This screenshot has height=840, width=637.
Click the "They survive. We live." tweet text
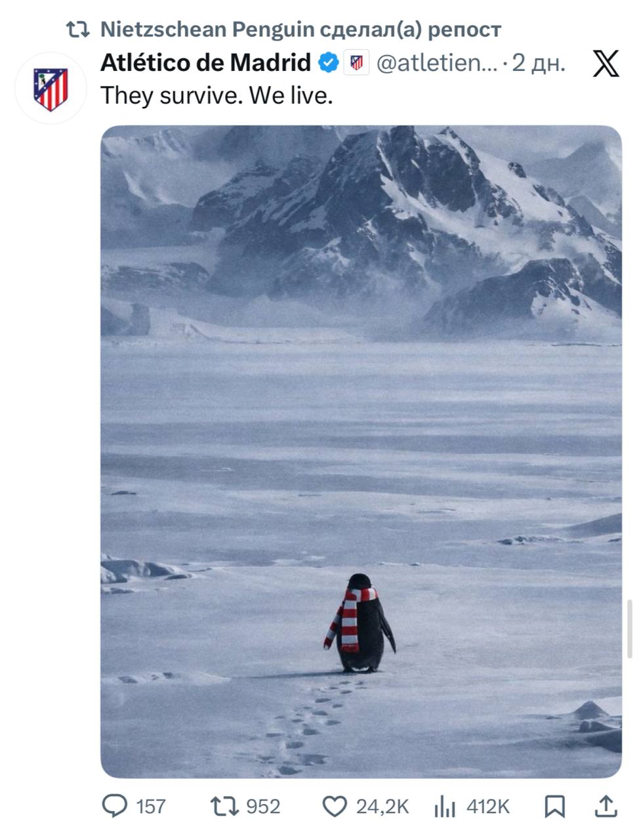[217, 96]
